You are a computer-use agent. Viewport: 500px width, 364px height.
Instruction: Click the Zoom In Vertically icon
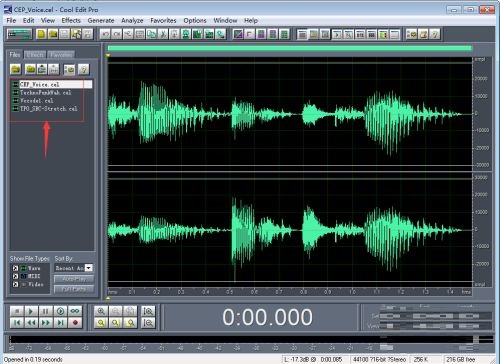click(148, 311)
